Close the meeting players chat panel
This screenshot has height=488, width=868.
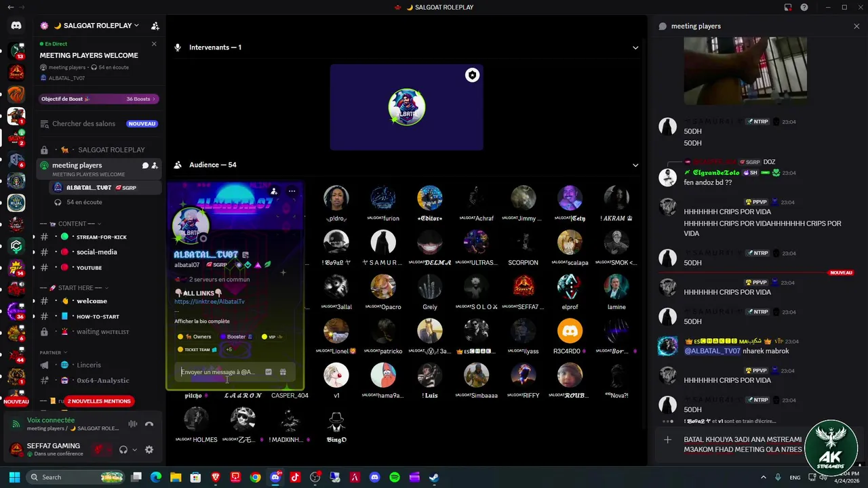click(x=856, y=26)
